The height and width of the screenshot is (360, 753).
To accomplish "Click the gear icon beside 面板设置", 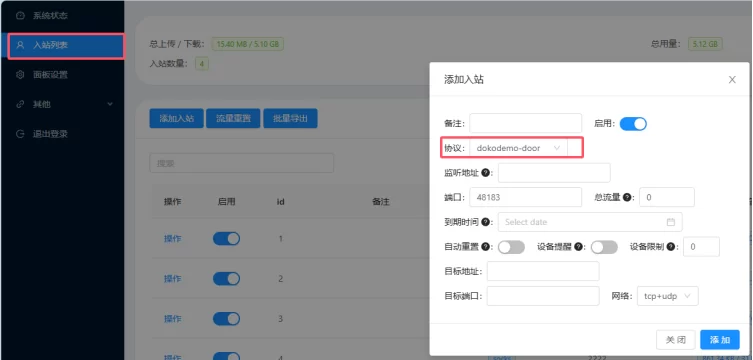I will [20, 75].
